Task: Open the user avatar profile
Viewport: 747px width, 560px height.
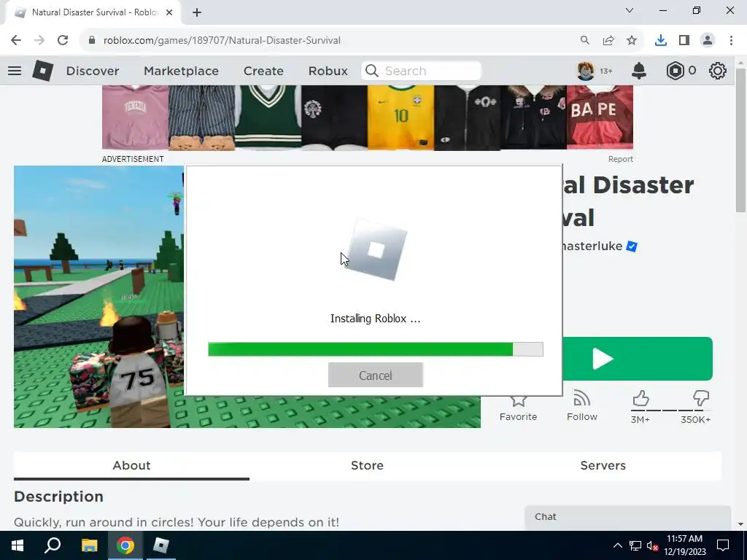Action: pyautogui.click(x=586, y=71)
